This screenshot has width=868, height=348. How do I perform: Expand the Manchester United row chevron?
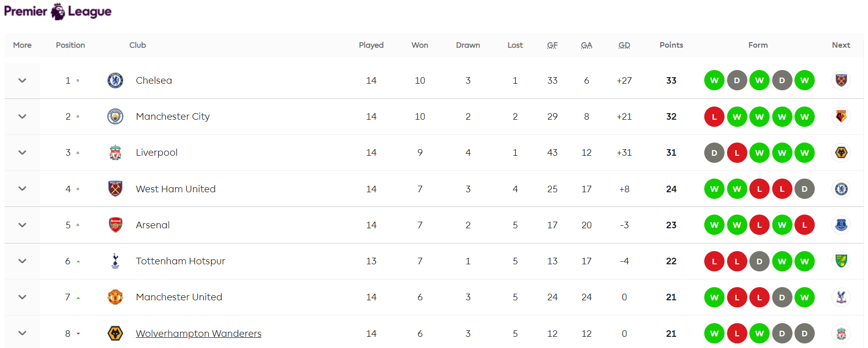(x=22, y=297)
